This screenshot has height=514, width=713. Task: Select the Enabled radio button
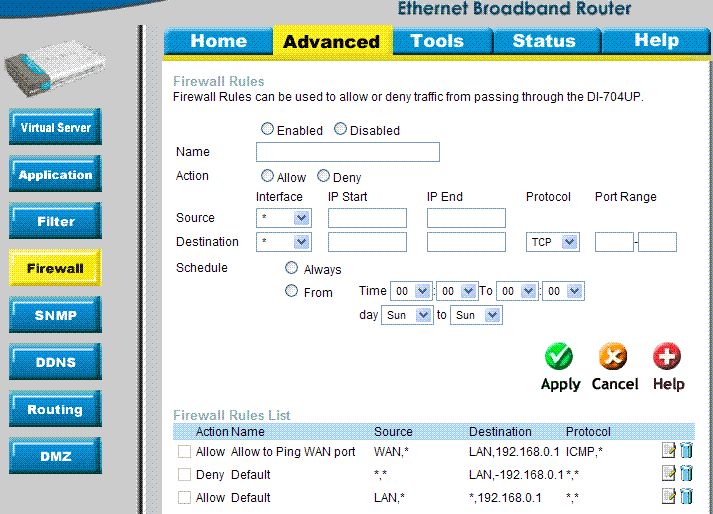click(x=267, y=129)
